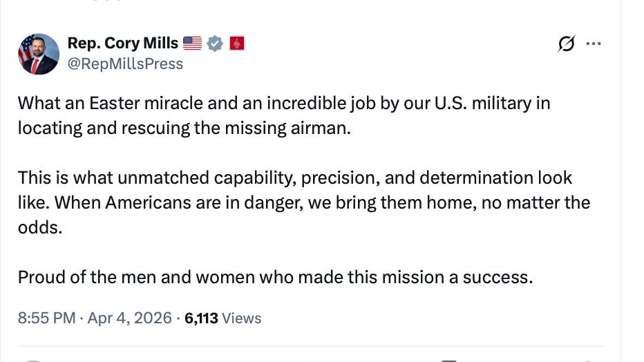Click the 6,113 view count number

[201, 318]
